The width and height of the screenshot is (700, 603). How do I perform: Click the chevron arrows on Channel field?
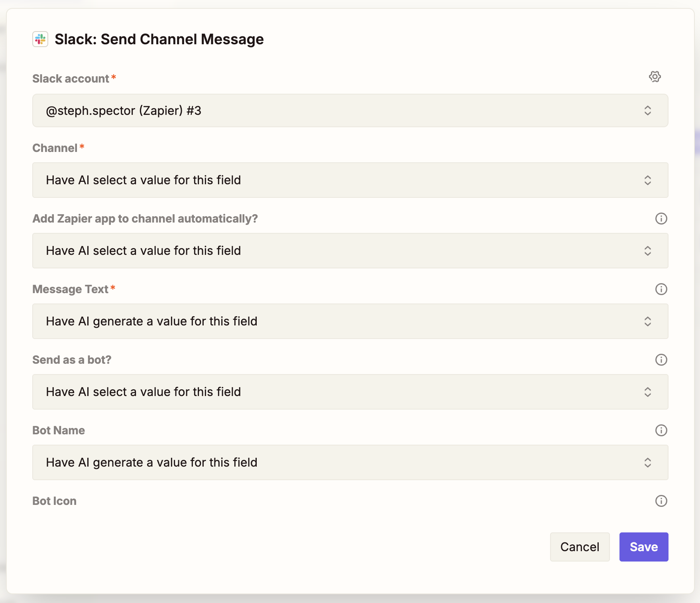648,180
